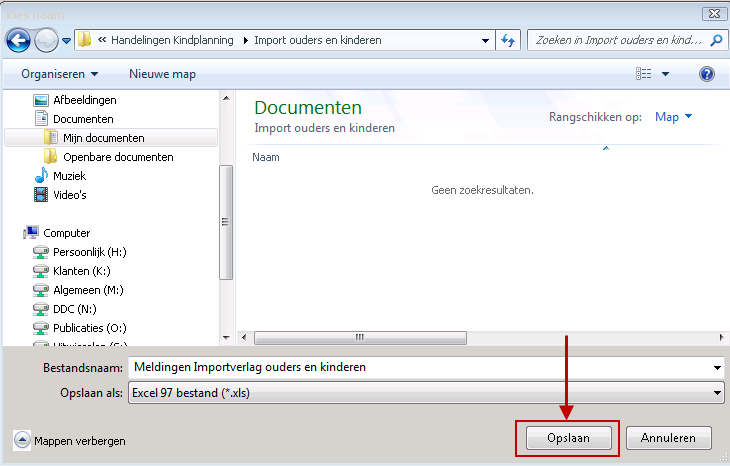Viewport: 730px width, 466px height.
Task: Open the Organiseren menu
Action: (x=60, y=74)
